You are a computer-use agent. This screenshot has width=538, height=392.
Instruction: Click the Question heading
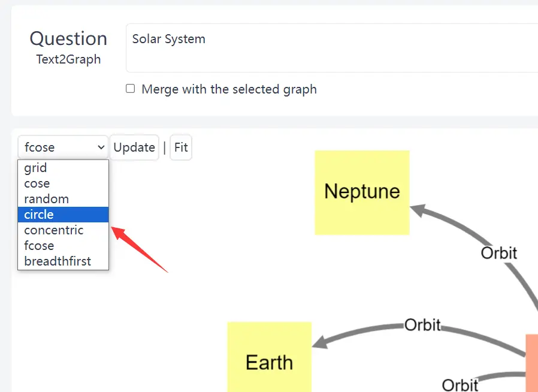(68, 38)
